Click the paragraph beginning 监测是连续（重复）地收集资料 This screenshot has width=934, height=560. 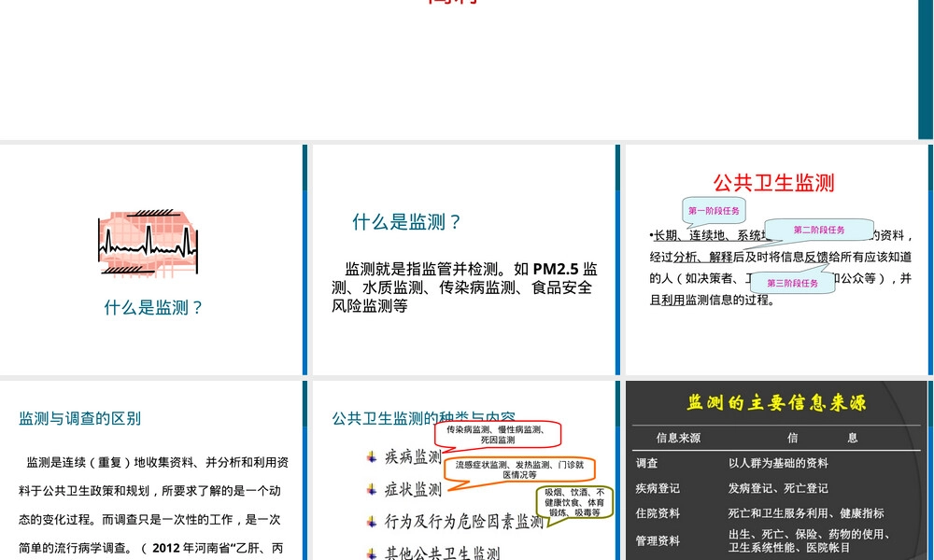tap(153, 506)
